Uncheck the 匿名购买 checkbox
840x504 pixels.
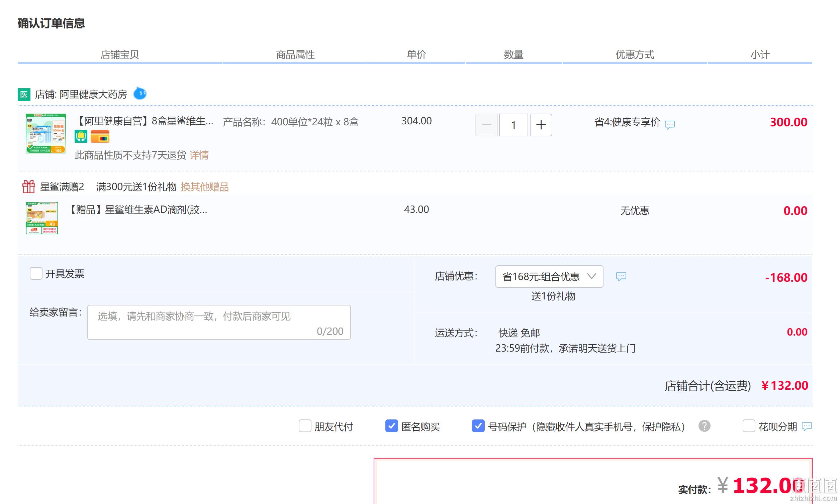392,426
